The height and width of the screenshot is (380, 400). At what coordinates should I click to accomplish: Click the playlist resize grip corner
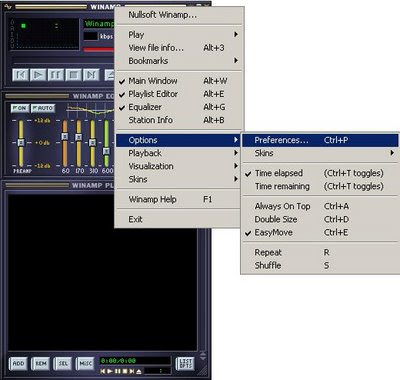pyautogui.click(x=203, y=370)
